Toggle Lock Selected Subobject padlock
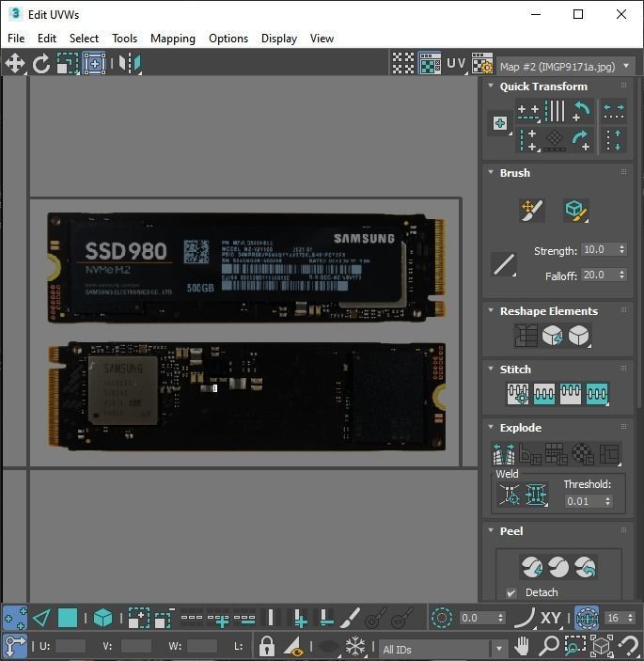The image size is (644, 661). 267,645
